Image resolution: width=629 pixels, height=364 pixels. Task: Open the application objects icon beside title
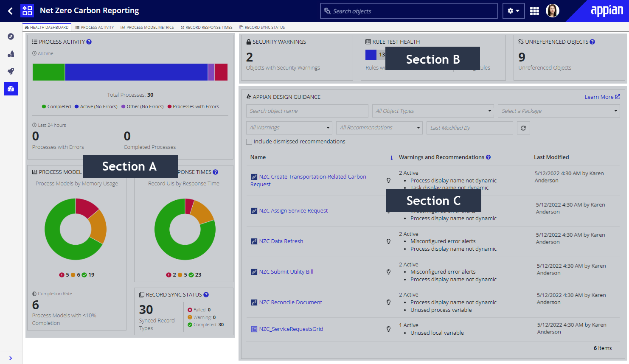[27, 11]
